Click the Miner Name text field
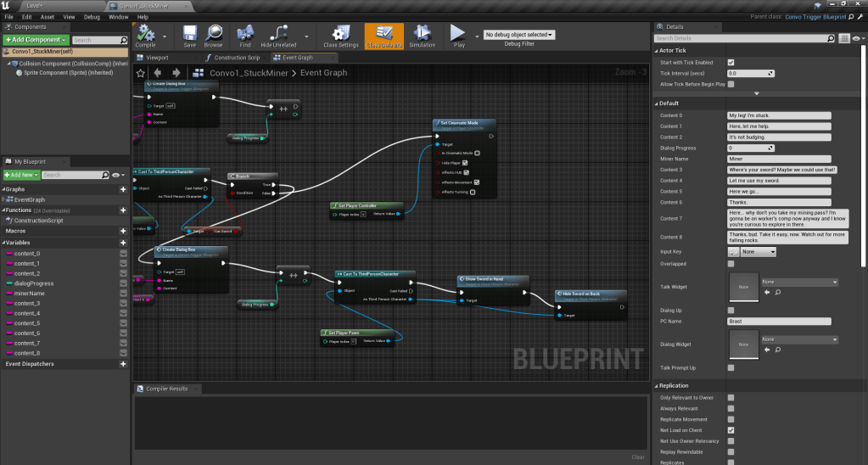 pyautogui.click(x=779, y=159)
